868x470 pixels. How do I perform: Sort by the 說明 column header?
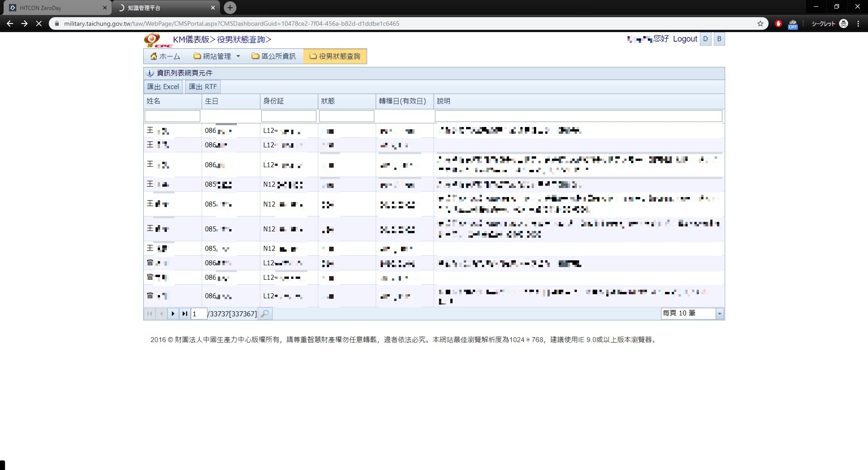(x=579, y=101)
